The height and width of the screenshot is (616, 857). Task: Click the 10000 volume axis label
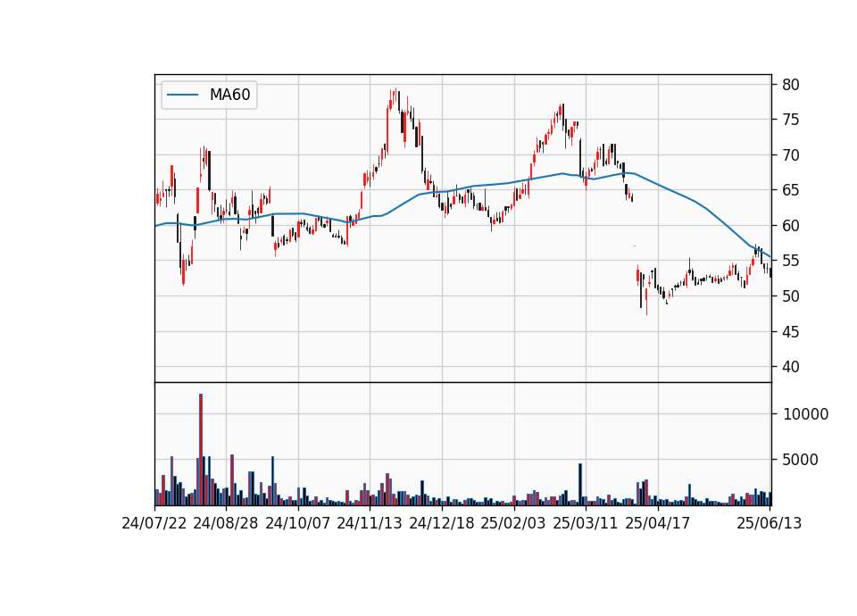pos(805,414)
